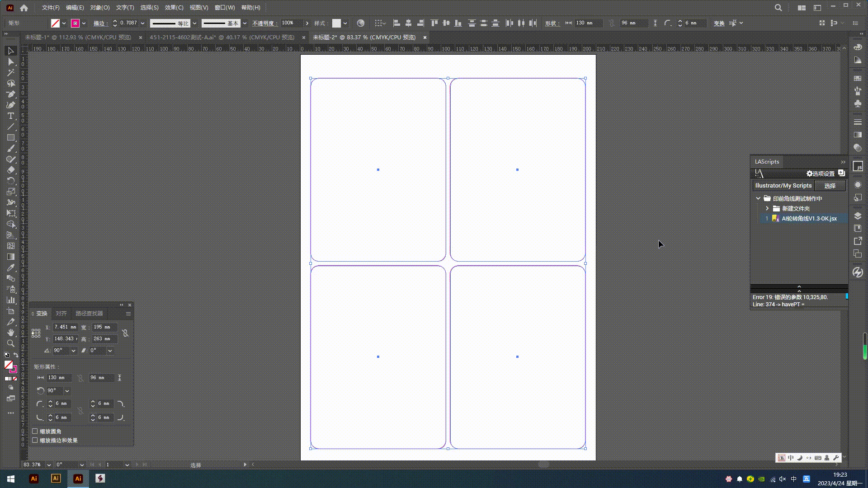Screen dimensions: 868x488
Task: Select the Rectangle tool in toolbox
Action: [x=11, y=137]
